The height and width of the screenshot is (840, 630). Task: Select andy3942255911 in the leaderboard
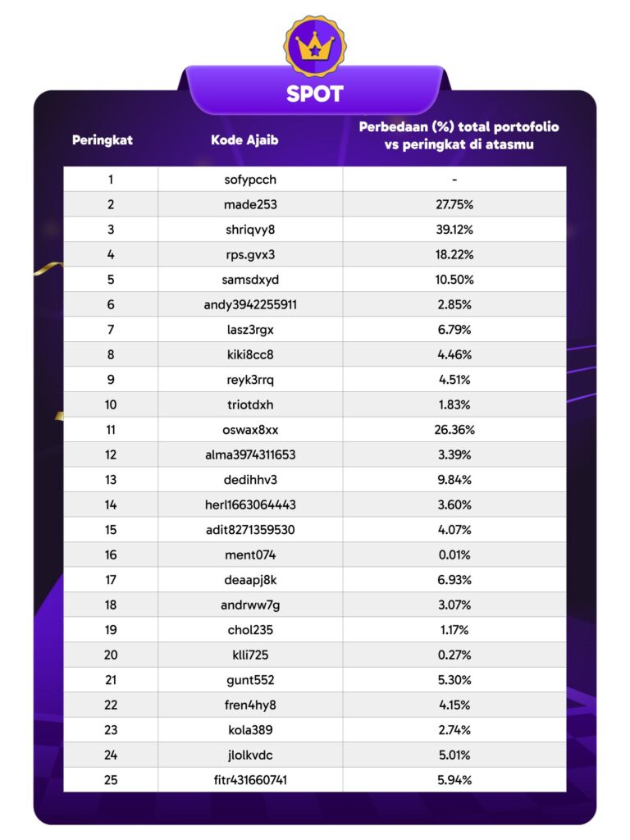250,304
